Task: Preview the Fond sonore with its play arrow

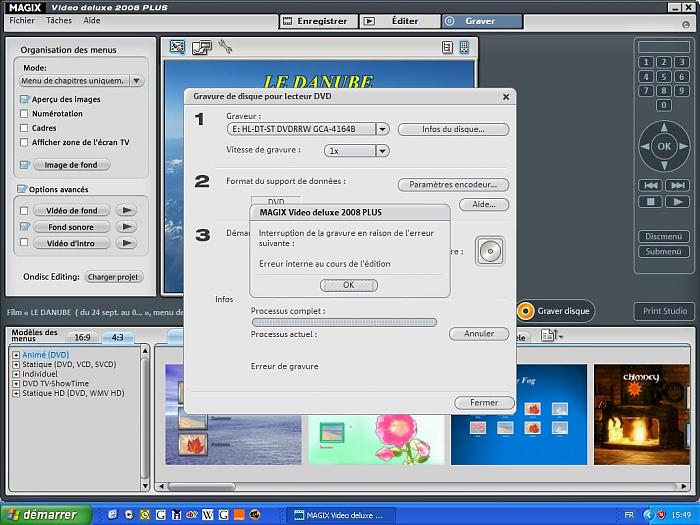Action: (126, 227)
